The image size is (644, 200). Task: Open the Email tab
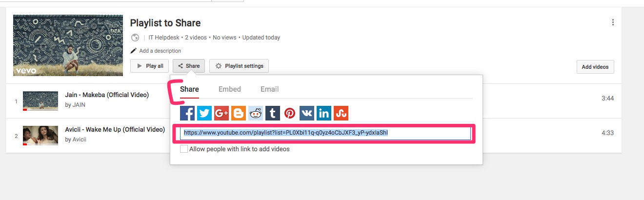coord(269,89)
